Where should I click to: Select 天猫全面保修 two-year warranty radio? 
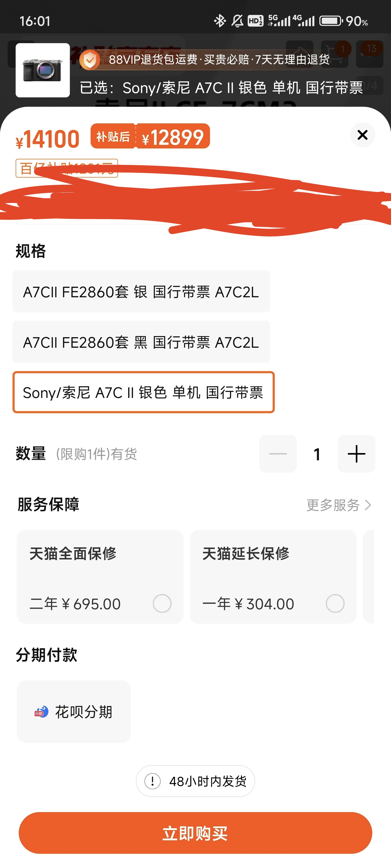point(162,603)
